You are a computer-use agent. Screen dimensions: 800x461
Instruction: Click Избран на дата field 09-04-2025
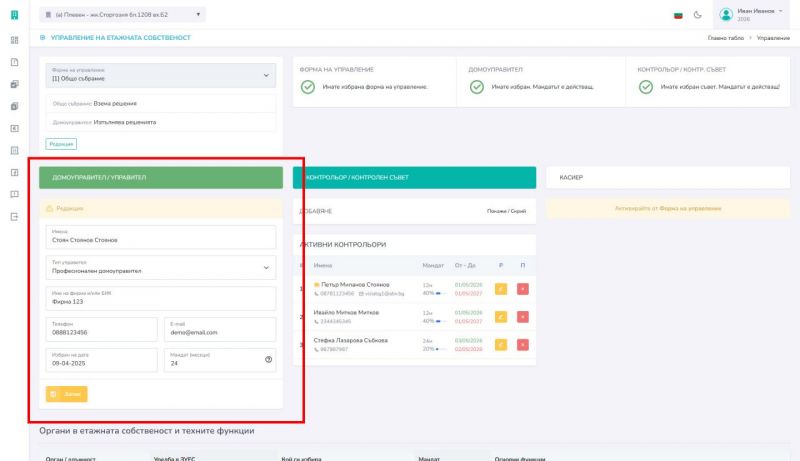coord(102,360)
